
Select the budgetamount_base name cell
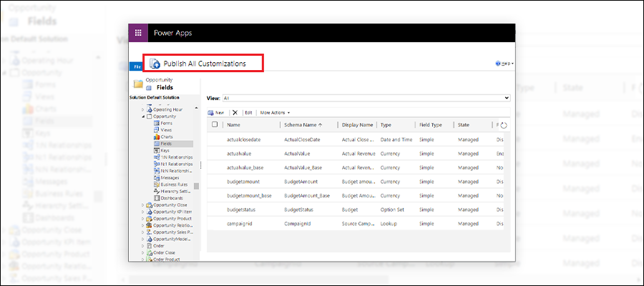249,195
